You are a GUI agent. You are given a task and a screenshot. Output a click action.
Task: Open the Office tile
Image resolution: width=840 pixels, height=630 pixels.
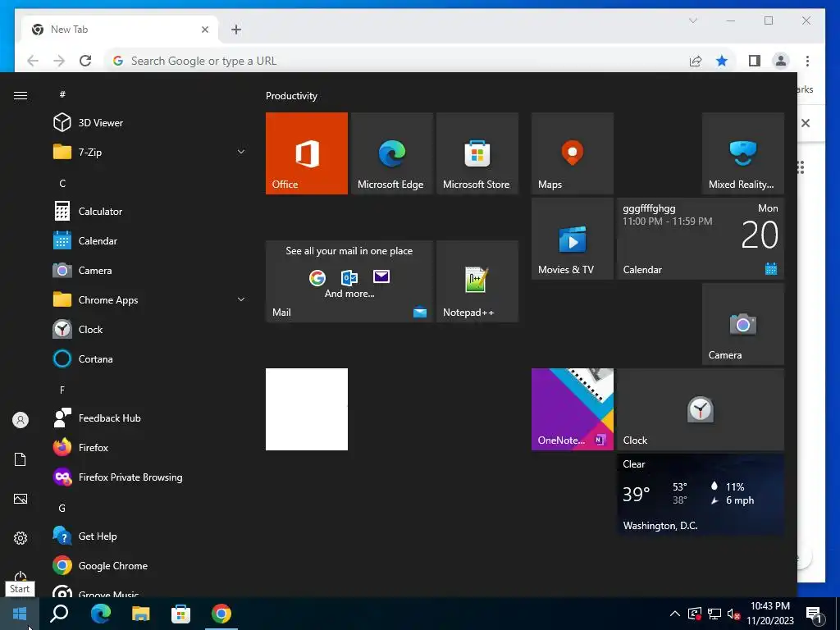coord(307,153)
